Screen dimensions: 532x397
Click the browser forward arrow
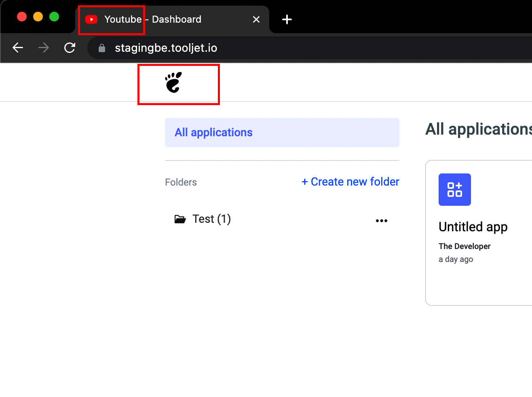click(44, 48)
